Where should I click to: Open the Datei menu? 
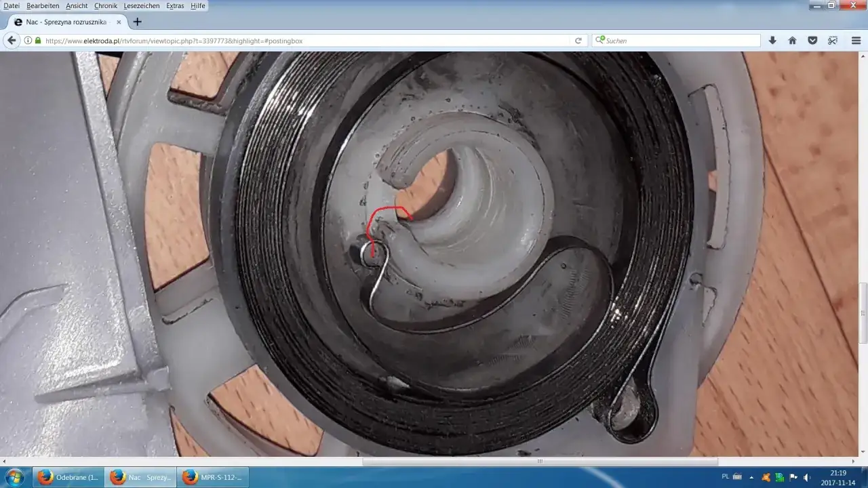coord(12,5)
